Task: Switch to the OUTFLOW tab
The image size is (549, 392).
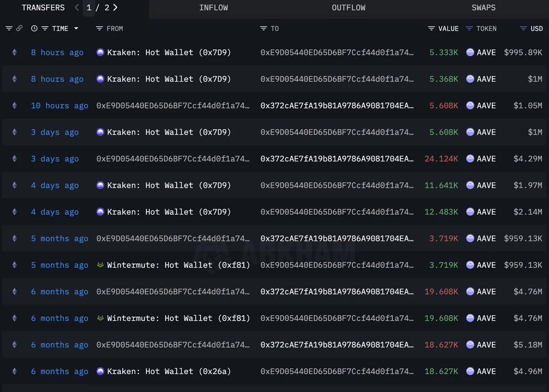Action: click(x=349, y=8)
